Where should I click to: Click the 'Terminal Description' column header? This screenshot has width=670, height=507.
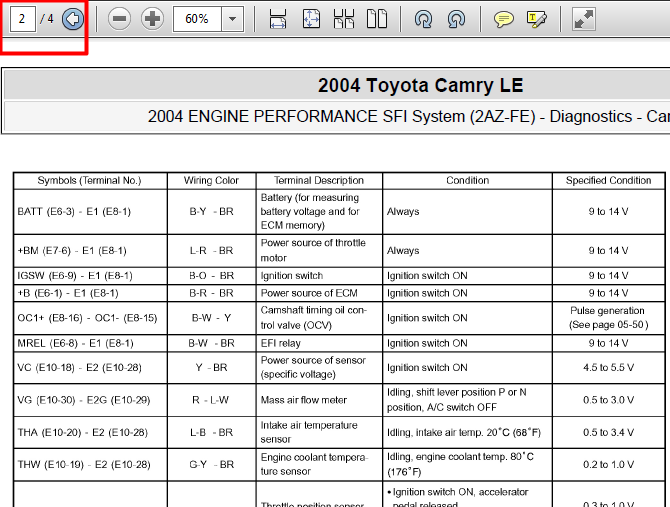coord(319,181)
